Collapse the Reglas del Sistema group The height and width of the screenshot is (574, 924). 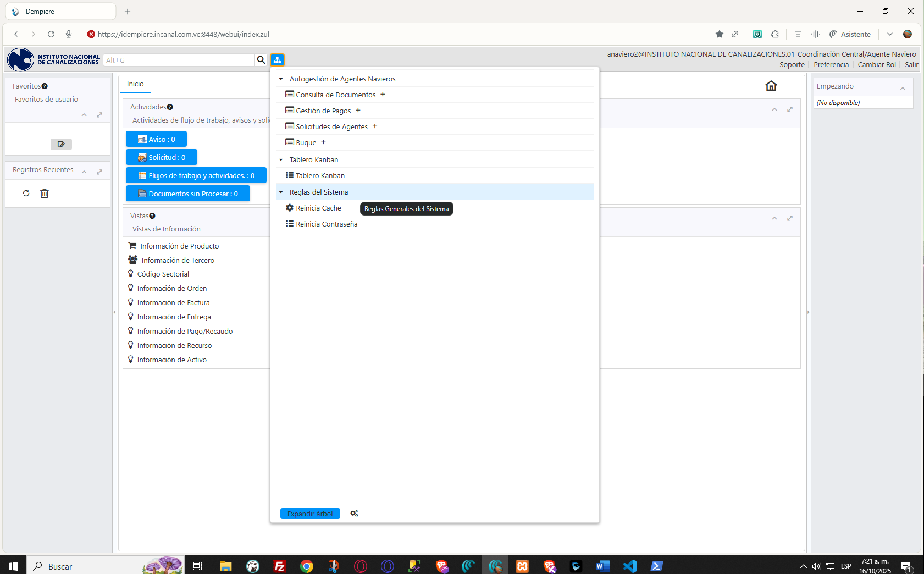click(281, 192)
